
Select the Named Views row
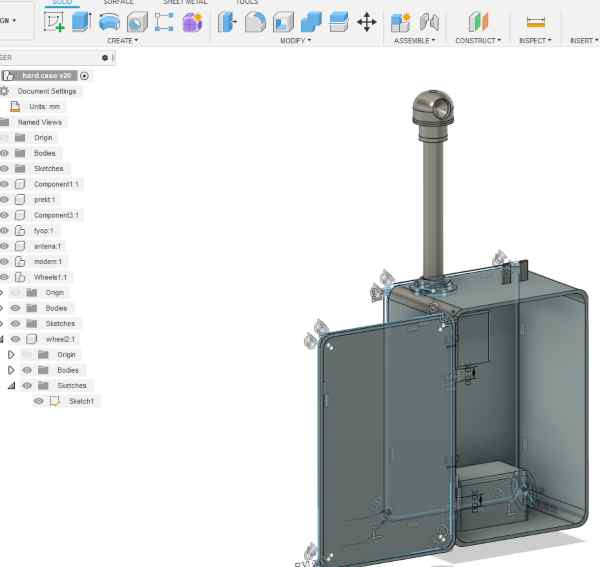click(x=40, y=122)
